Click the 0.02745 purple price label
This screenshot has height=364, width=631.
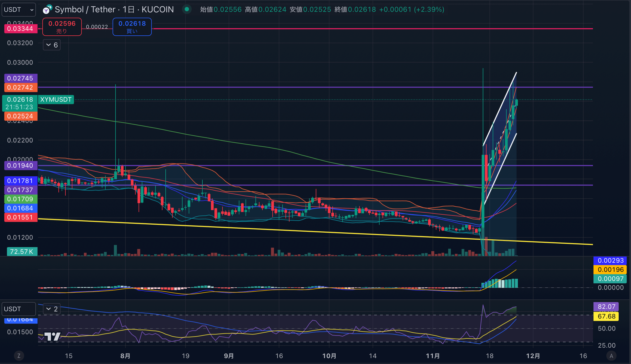click(20, 78)
